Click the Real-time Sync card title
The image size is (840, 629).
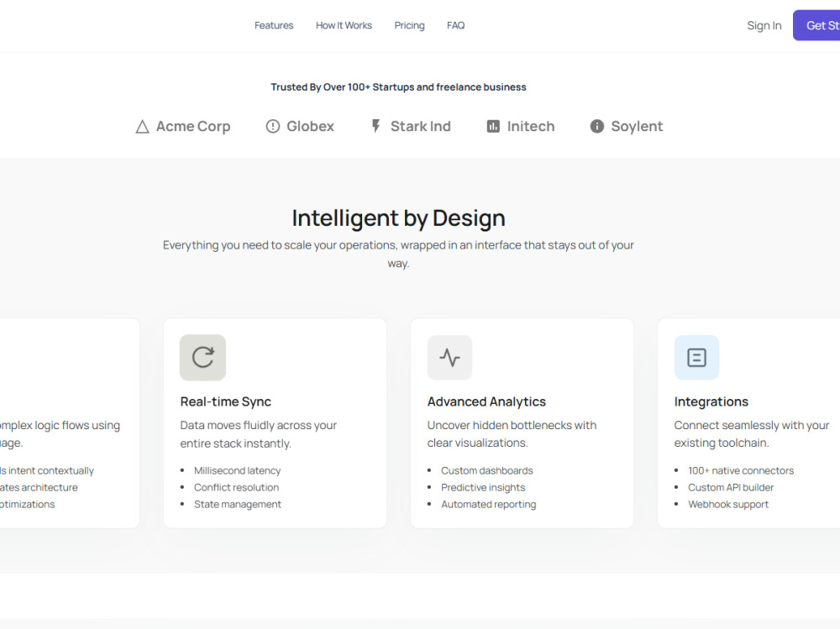point(225,401)
